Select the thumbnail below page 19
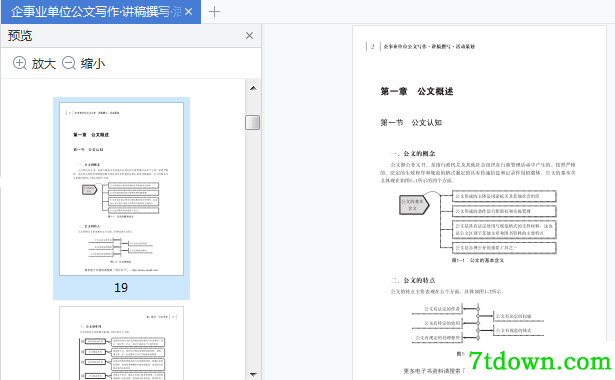 (121, 344)
